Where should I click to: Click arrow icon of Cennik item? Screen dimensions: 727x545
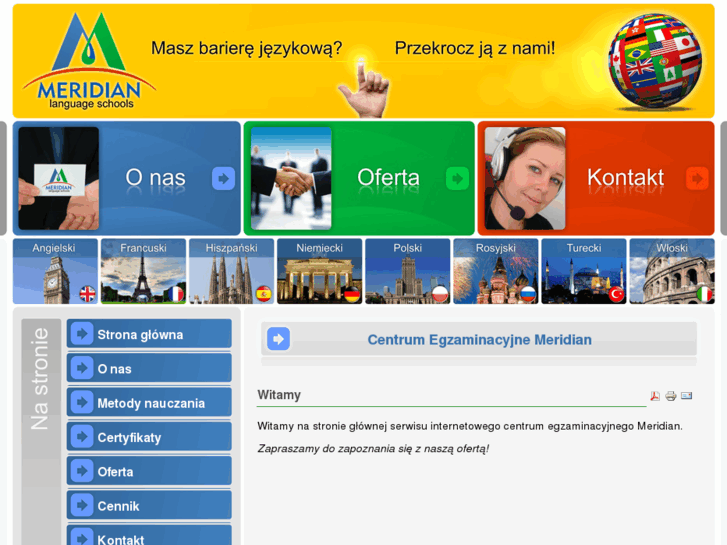[82, 505]
